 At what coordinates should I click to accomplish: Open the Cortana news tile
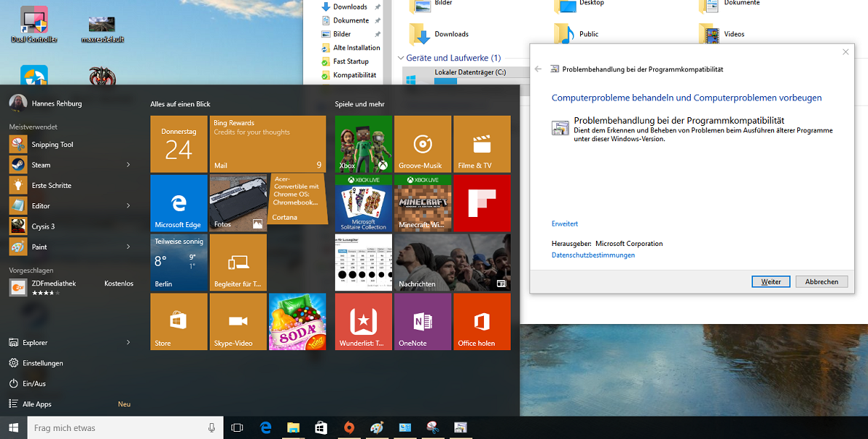click(x=297, y=199)
